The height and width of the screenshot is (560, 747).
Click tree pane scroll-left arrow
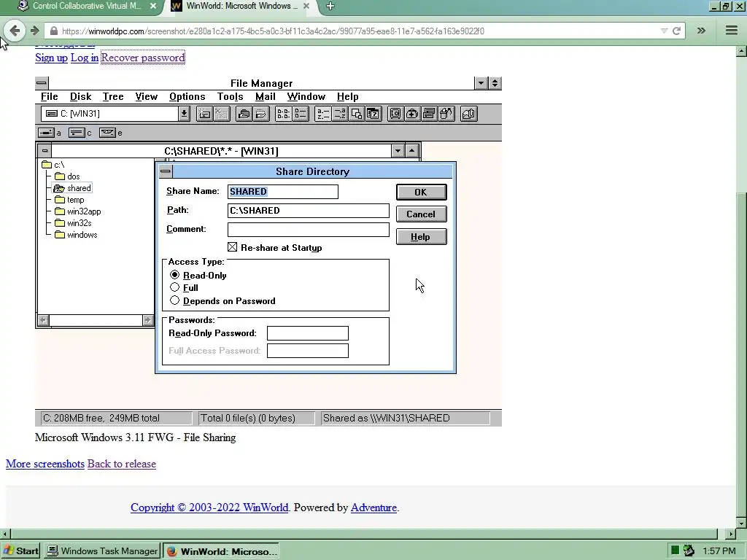(43, 320)
